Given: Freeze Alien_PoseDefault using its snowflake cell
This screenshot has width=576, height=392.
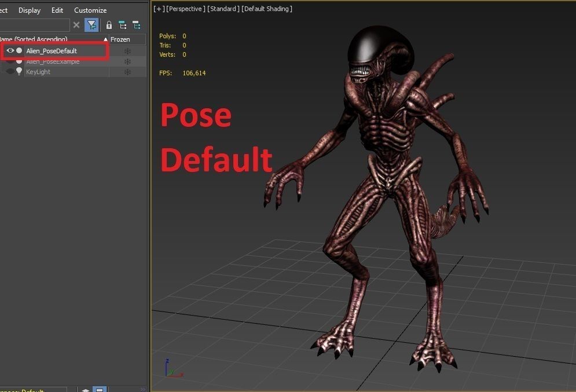Looking at the screenshot, I should click(x=127, y=51).
